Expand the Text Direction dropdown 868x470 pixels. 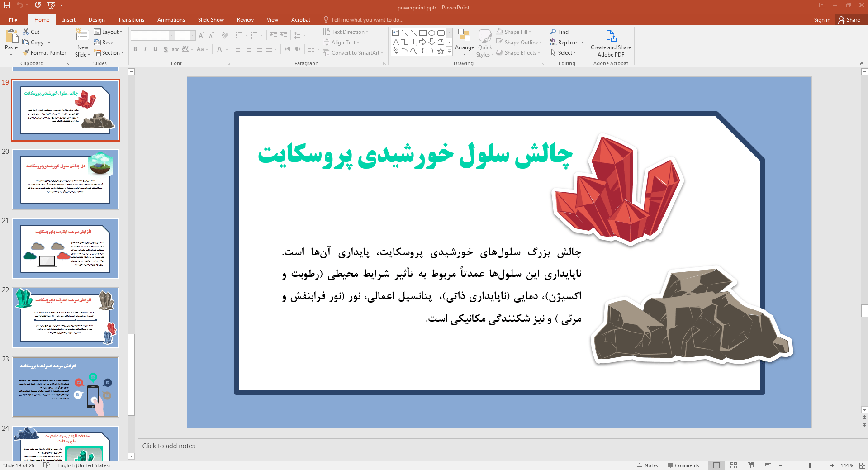point(346,32)
